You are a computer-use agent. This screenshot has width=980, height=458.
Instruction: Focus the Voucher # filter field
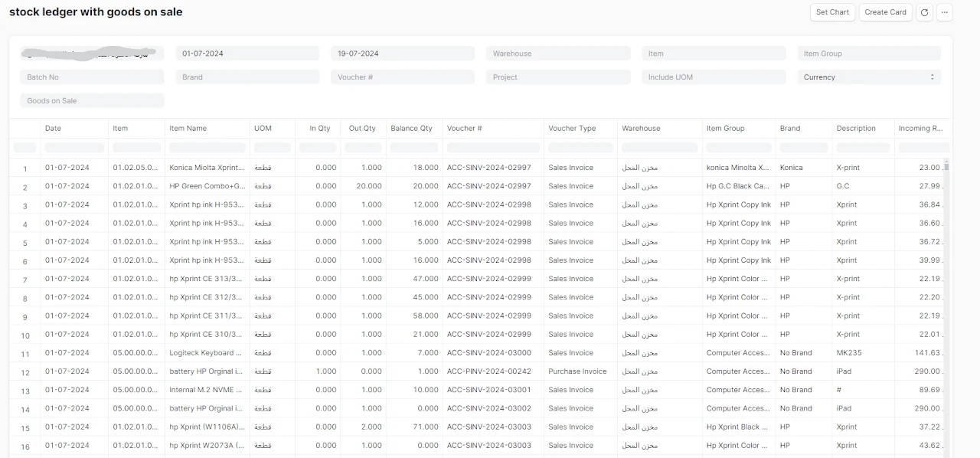tap(403, 77)
